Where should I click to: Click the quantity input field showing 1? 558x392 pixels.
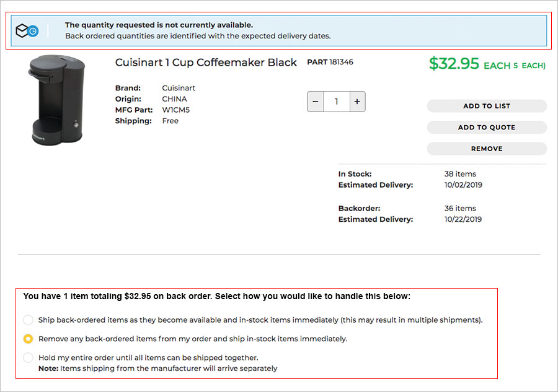(x=336, y=102)
